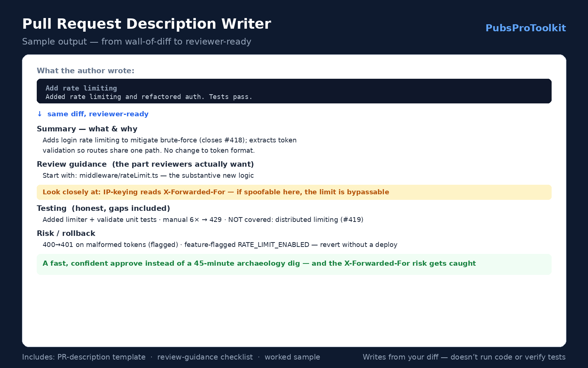
Task: Click 'Added rate limiting and refactored auth' line
Action: point(149,97)
